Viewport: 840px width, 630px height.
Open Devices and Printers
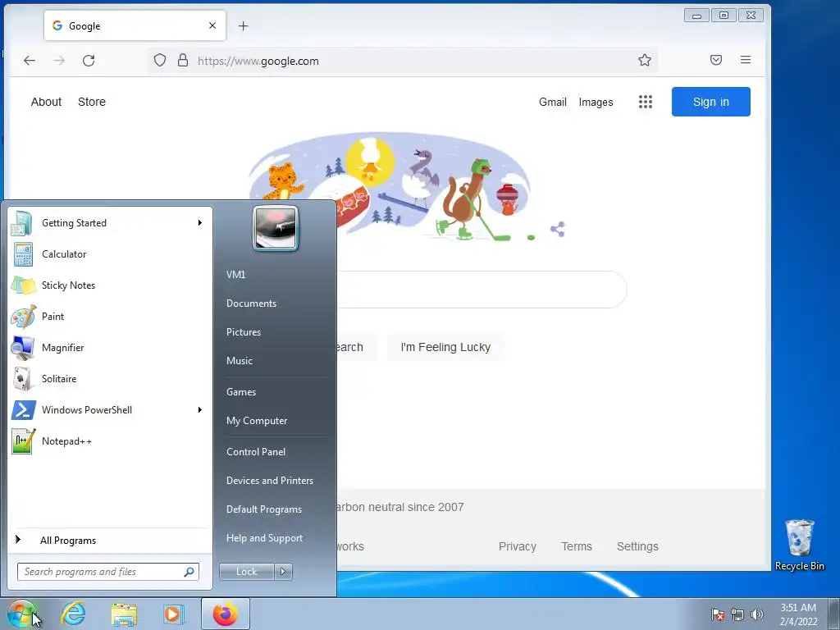click(269, 481)
